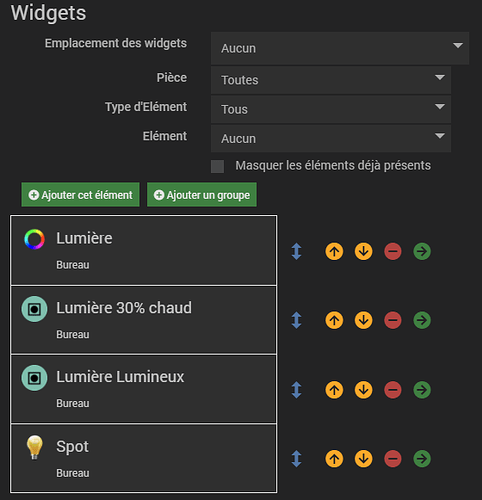Click green arrow next to Spot widget
The image size is (482, 500).
point(422,458)
